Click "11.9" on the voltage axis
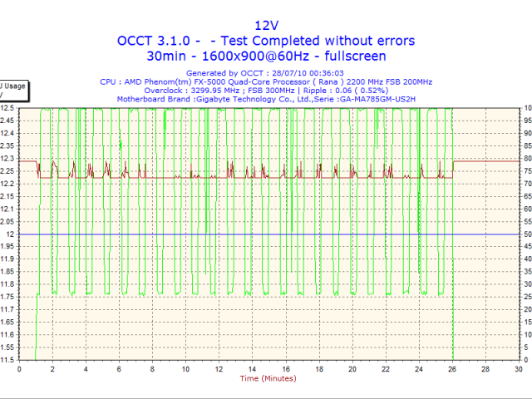The width and height of the screenshot is (532, 399). (7, 259)
